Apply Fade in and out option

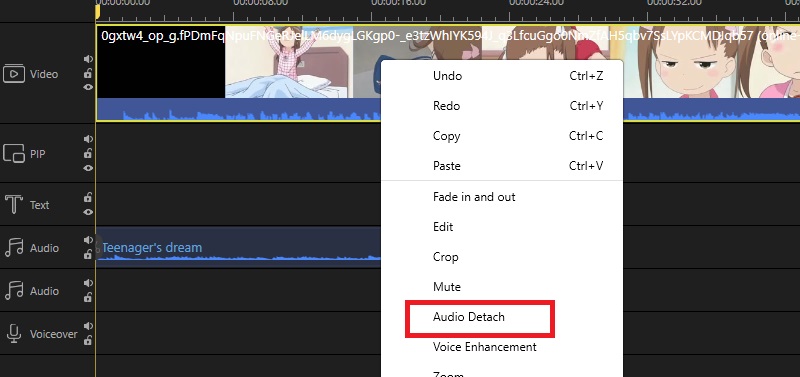point(502,197)
